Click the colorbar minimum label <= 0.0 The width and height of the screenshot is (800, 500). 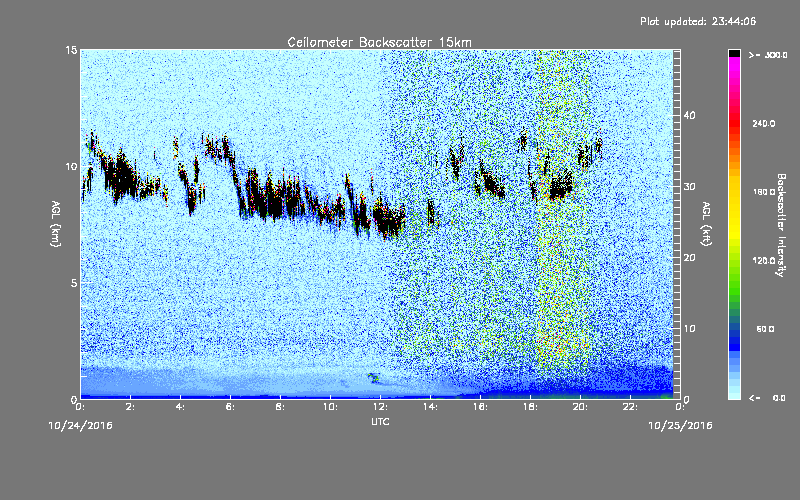767,398
